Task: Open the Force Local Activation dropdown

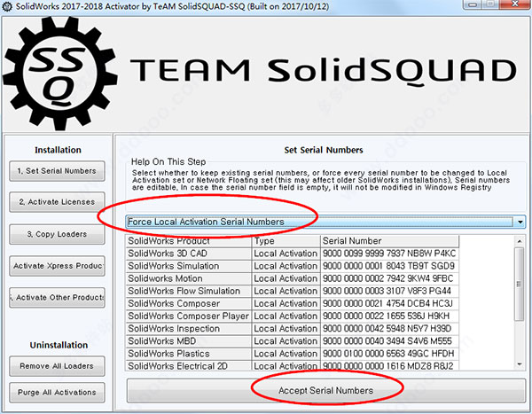Action: pos(325,222)
